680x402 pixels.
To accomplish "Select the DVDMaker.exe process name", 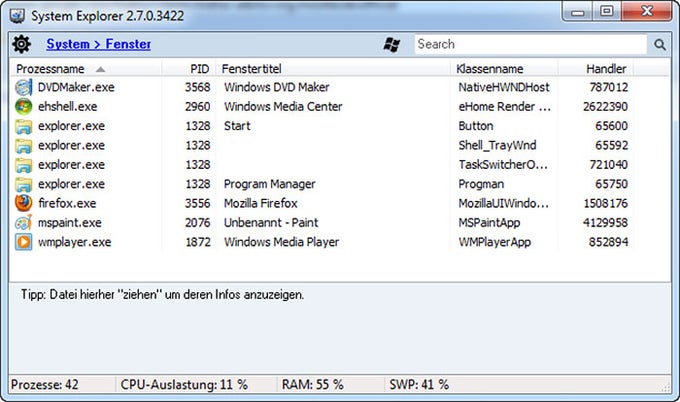I will point(76,87).
